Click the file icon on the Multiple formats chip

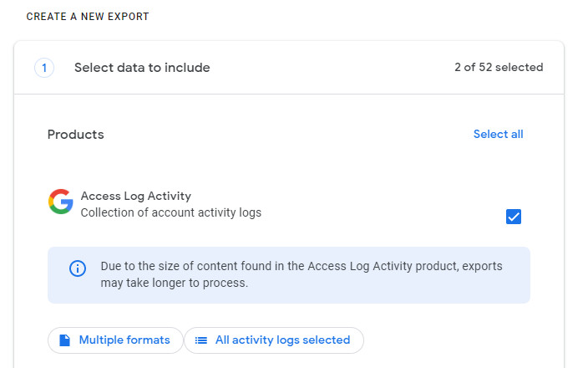(65, 340)
